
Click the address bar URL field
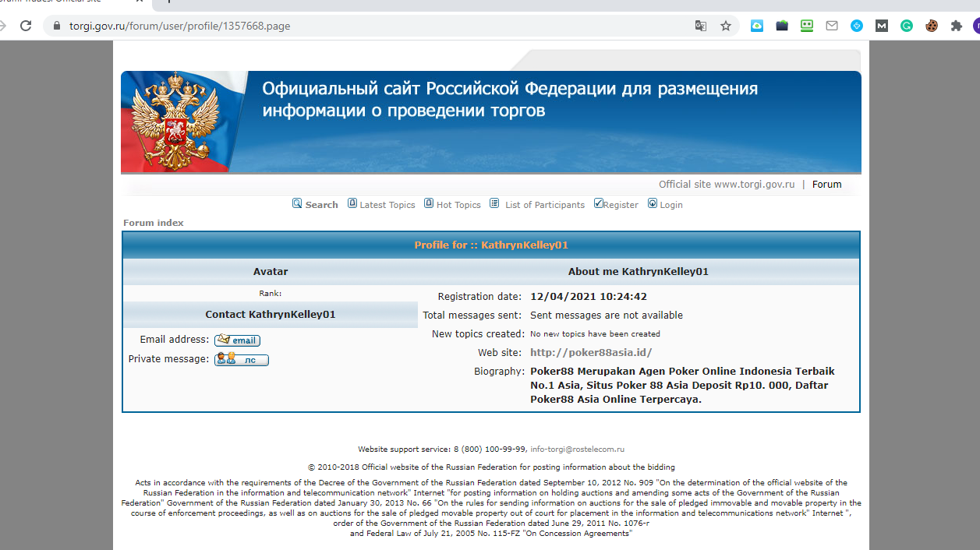(374, 26)
